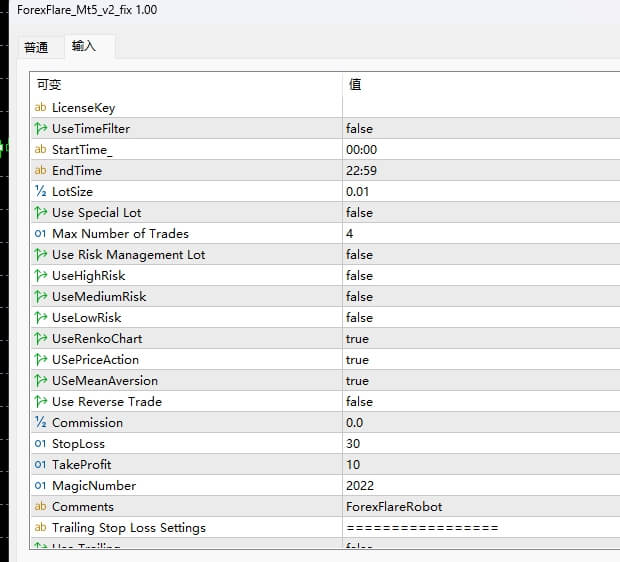620x562 pixels.
Task: Click the string icon beside Comments
Action: coord(41,507)
